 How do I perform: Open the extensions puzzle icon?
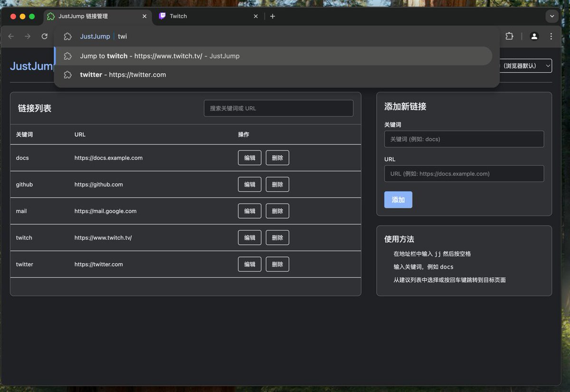[x=509, y=36]
